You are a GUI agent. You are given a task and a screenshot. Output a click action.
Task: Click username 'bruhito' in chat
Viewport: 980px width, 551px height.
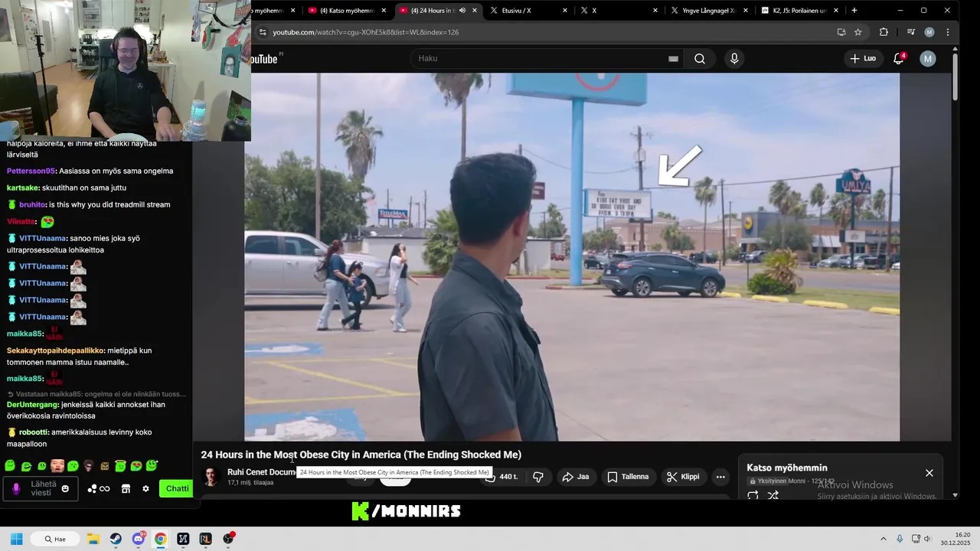coord(32,205)
